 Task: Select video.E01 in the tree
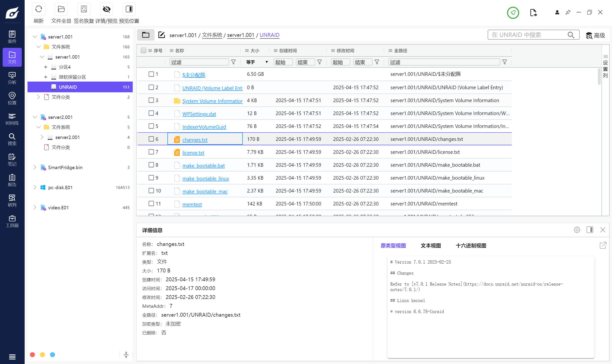point(58,208)
